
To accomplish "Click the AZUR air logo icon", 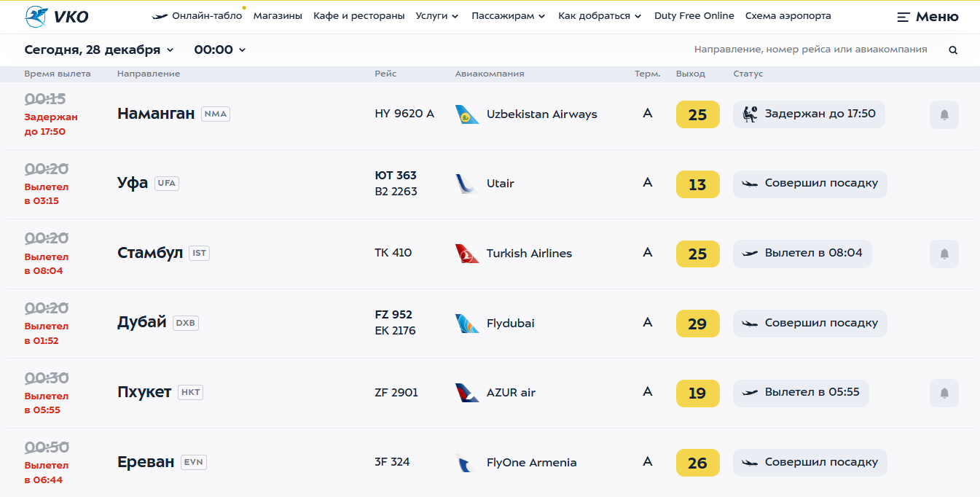I will [x=467, y=393].
